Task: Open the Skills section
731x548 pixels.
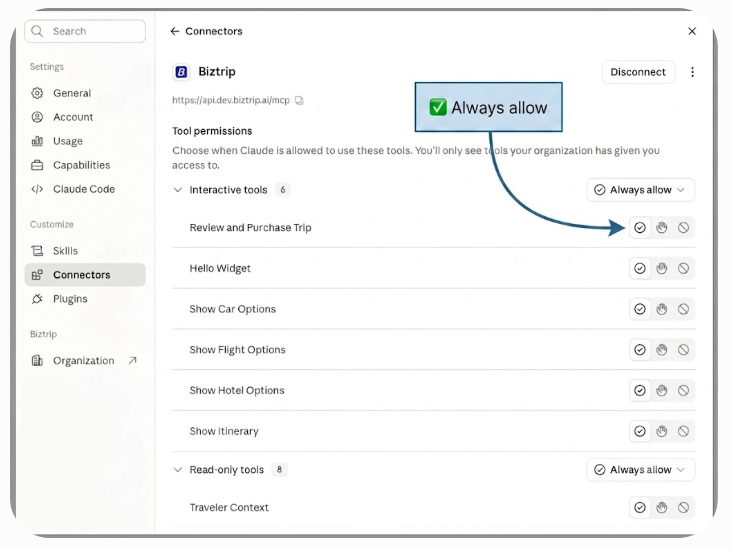Action: tap(85, 251)
